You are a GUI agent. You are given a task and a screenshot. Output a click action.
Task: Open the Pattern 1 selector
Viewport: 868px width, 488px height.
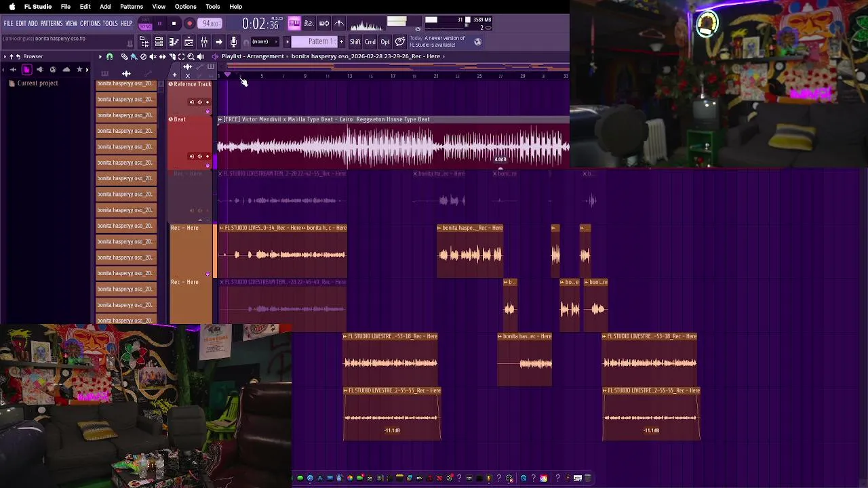click(314, 42)
